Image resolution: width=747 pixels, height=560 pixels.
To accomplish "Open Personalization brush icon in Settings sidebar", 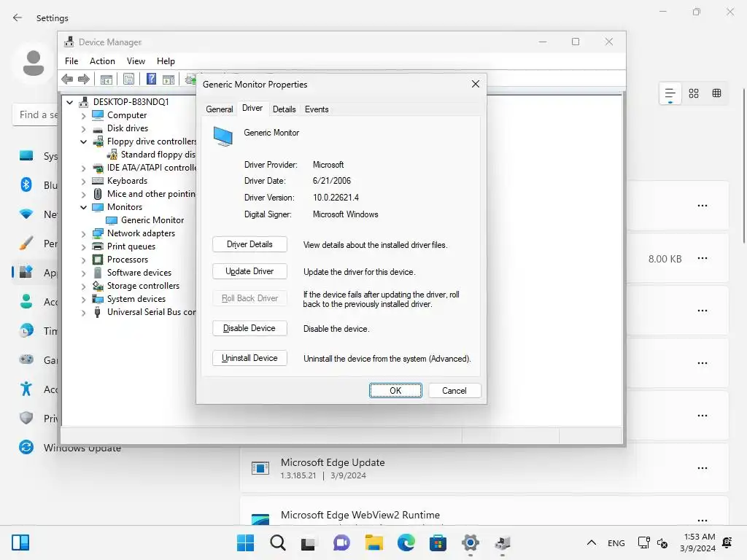I will click(26, 244).
